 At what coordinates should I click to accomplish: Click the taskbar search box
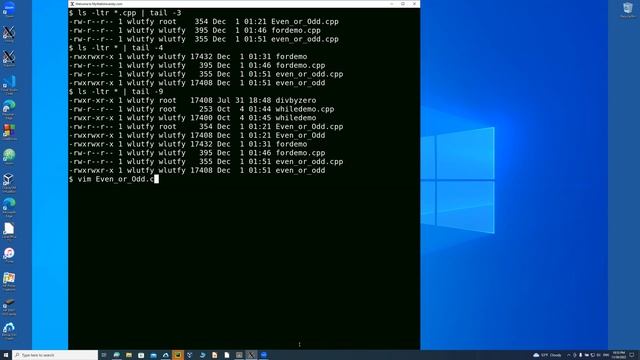coord(55,355)
